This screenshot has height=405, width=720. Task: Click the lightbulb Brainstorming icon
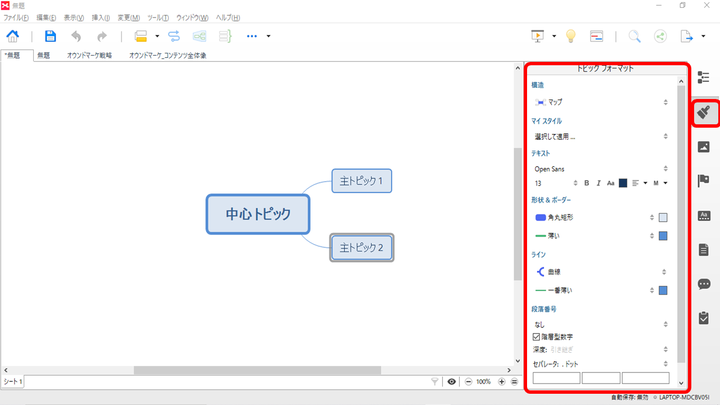pyautogui.click(x=570, y=36)
